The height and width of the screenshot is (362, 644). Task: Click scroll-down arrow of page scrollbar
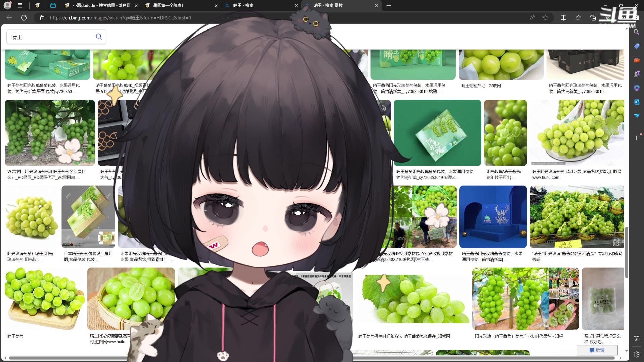point(626,351)
